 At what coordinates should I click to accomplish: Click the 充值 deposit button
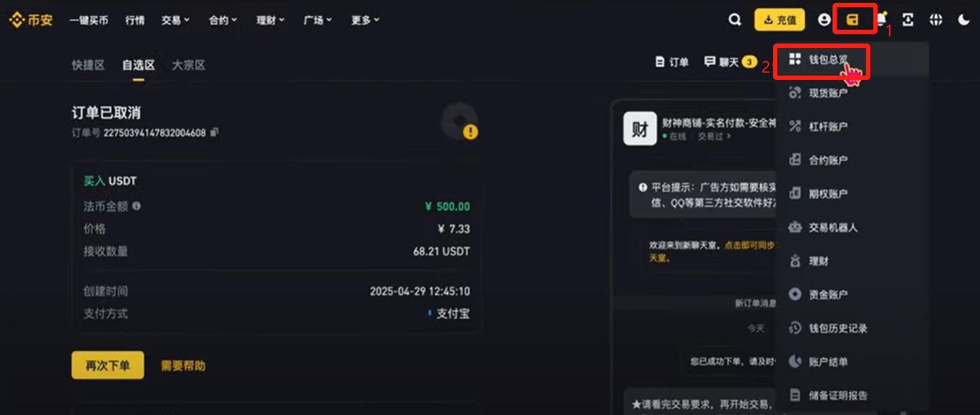pyautogui.click(x=779, y=20)
